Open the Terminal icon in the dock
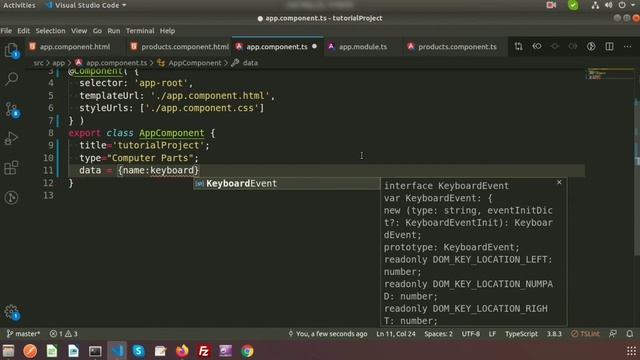640x360 pixels. pyautogui.click(x=95, y=351)
